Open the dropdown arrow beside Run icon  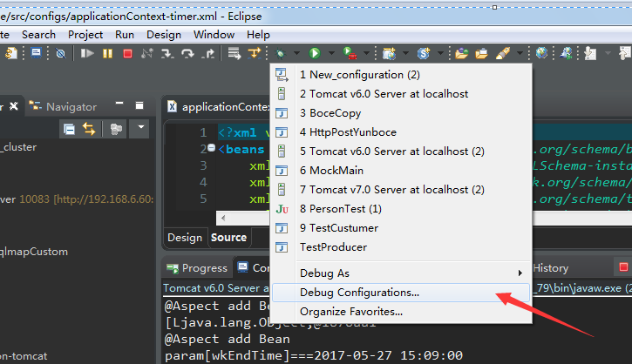coord(331,53)
